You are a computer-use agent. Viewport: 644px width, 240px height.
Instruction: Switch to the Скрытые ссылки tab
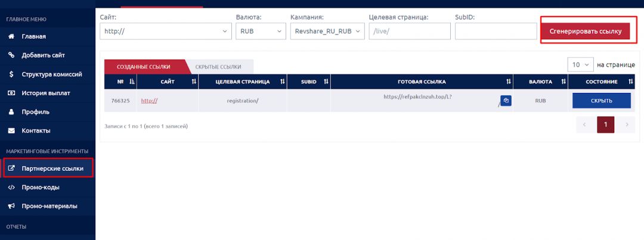218,67
